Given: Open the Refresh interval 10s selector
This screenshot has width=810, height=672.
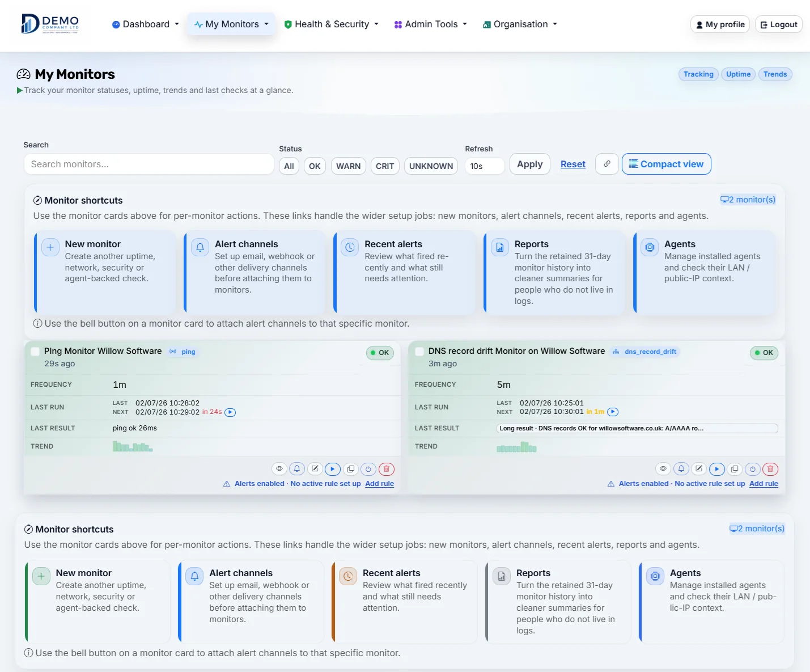Looking at the screenshot, I should [485, 166].
